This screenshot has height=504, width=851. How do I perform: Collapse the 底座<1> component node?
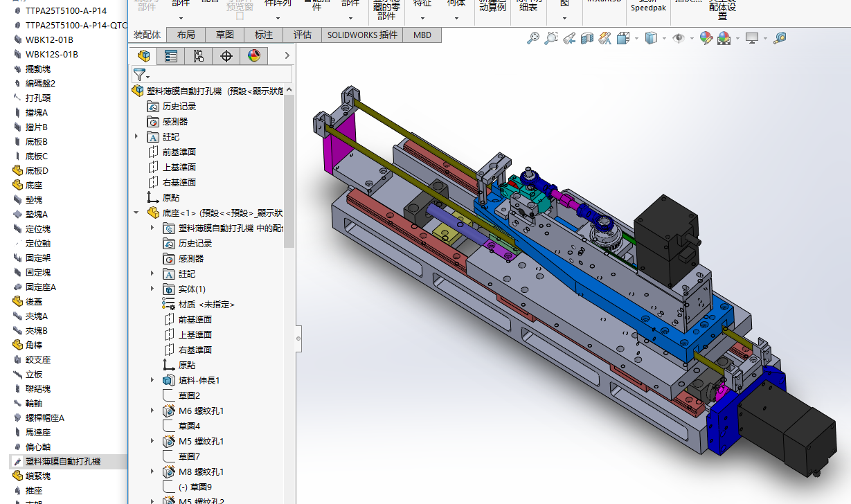tap(136, 213)
